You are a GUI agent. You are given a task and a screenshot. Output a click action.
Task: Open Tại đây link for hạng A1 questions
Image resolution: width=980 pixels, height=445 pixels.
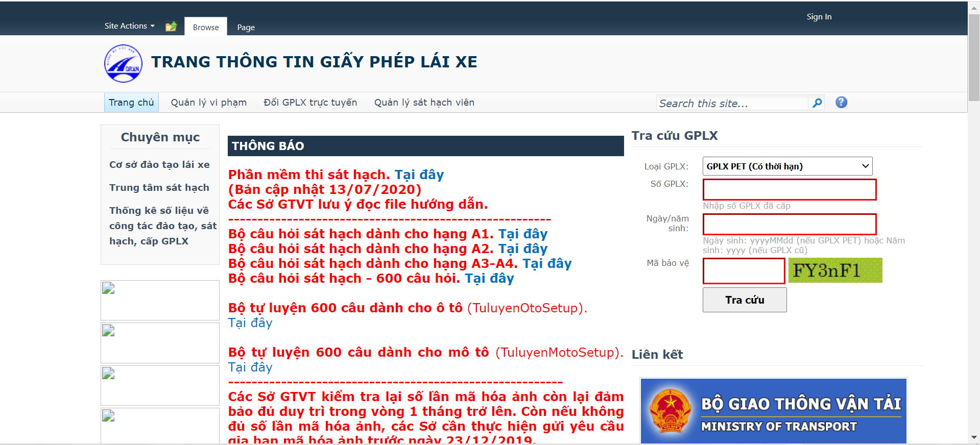523,234
